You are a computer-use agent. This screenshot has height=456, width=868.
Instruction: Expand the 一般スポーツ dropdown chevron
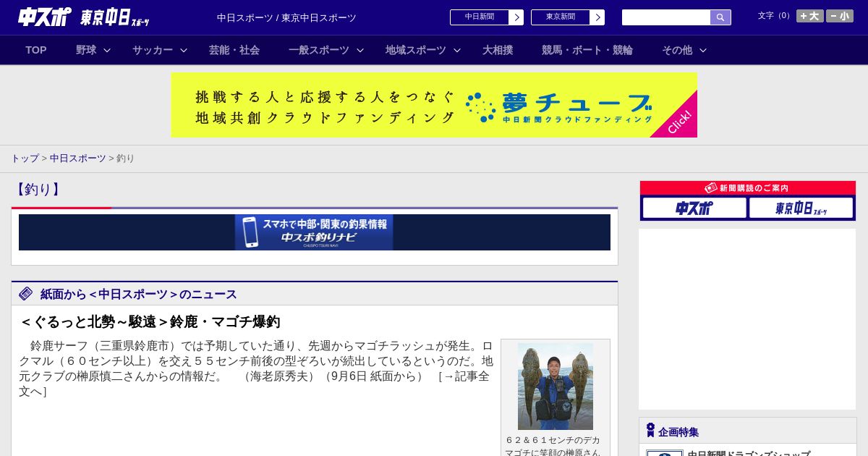[x=360, y=50]
